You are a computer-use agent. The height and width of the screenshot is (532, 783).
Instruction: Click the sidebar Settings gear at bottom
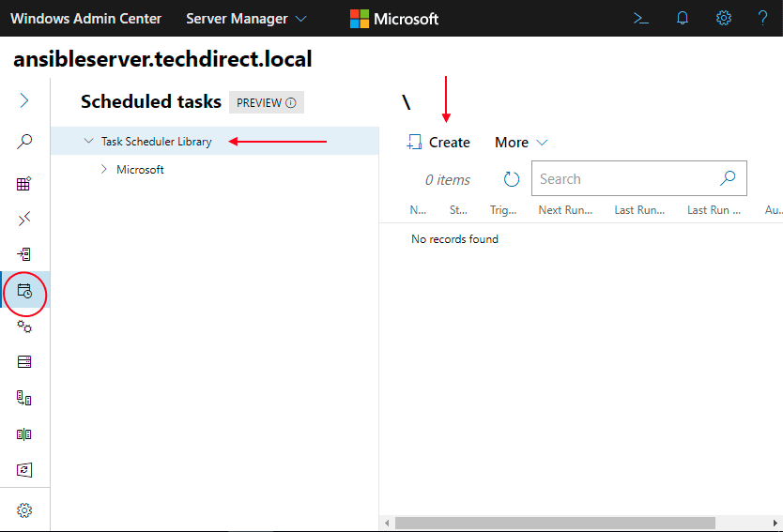click(24, 510)
